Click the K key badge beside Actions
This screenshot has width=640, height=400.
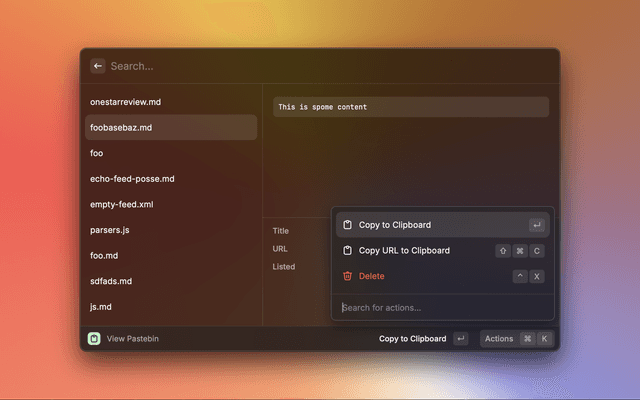pyautogui.click(x=544, y=339)
